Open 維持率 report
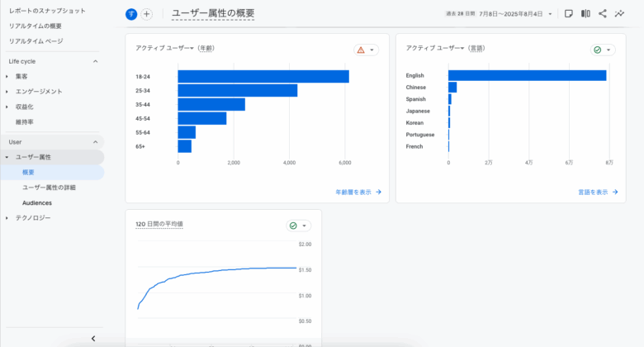Image resolution: width=644 pixels, height=347 pixels. tap(25, 122)
